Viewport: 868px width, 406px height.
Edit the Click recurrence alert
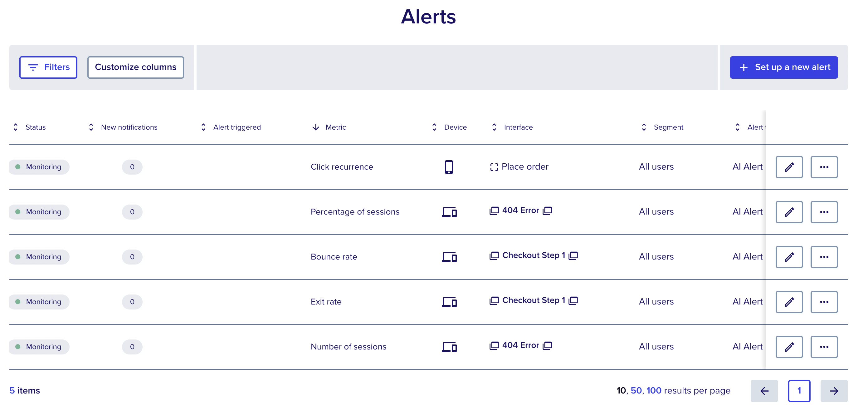789,166
